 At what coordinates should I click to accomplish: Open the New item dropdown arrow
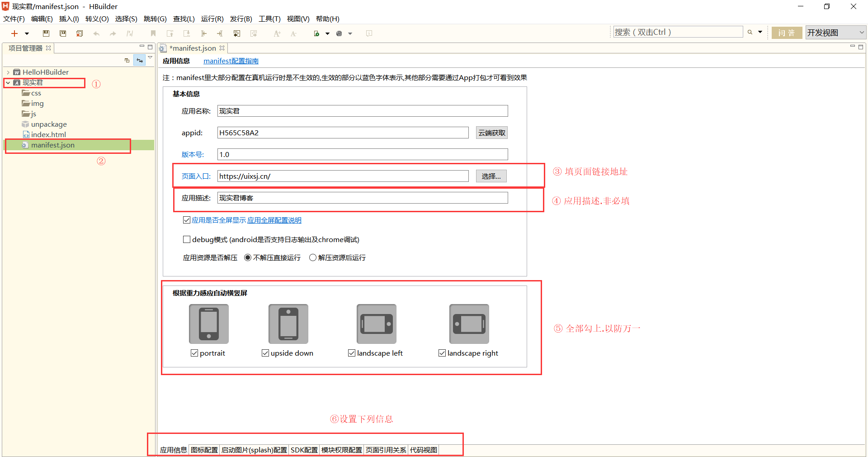pos(27,33)
